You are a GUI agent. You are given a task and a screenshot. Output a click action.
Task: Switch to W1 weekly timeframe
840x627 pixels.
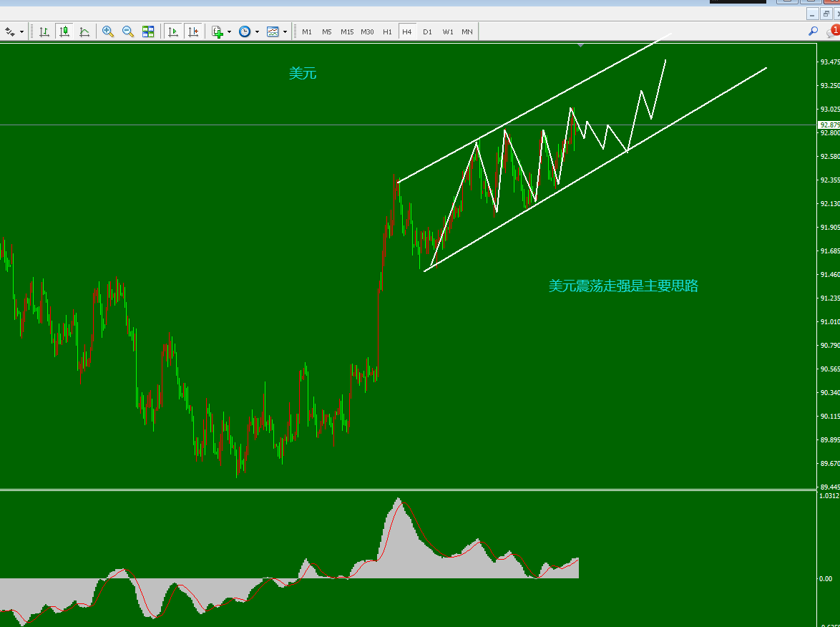click(x=448, y=31)
